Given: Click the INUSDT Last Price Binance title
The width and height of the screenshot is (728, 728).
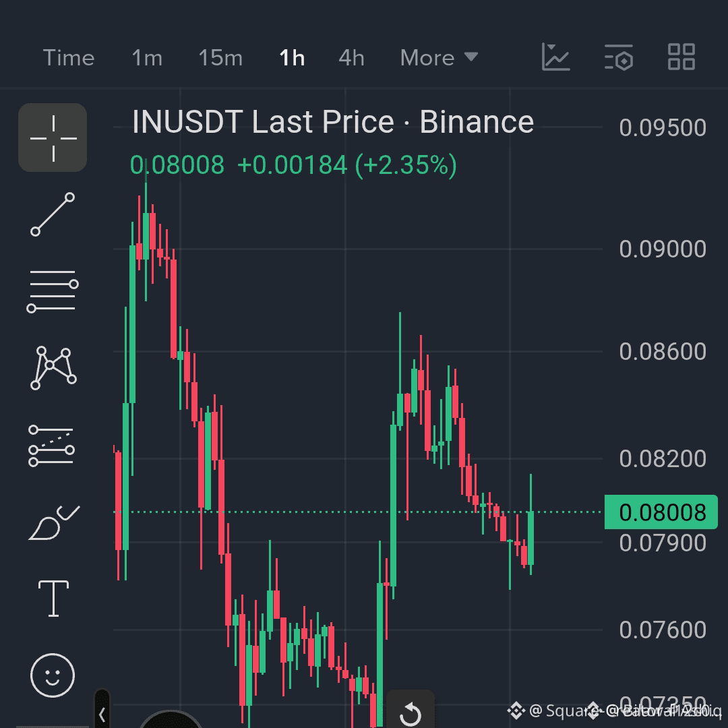Looking at the screenshot, I should (x=333, y=121).
